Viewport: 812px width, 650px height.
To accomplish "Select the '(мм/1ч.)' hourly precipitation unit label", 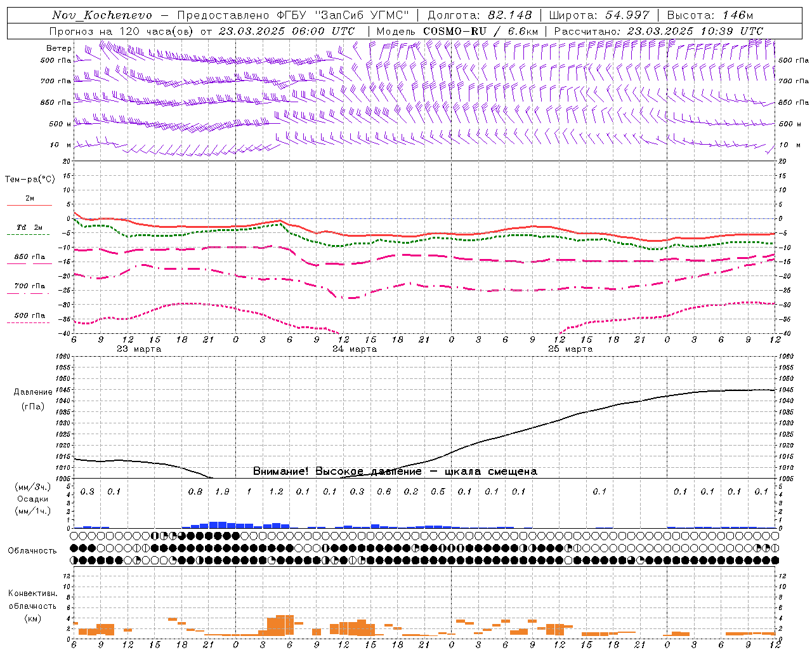I will (33, 511).
